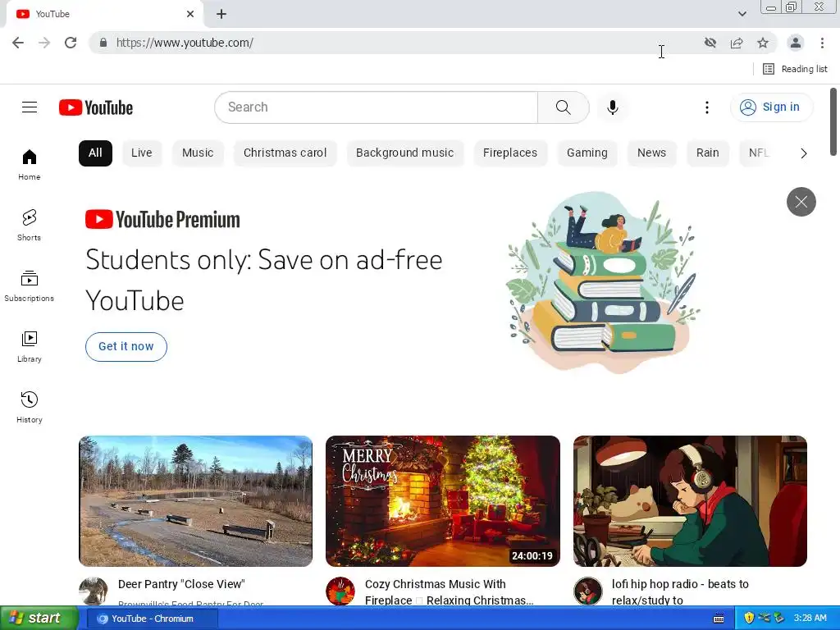The image size is (840, 630).
Task: Dismiss the YouTube Premium banner
Action: point(801,202)
